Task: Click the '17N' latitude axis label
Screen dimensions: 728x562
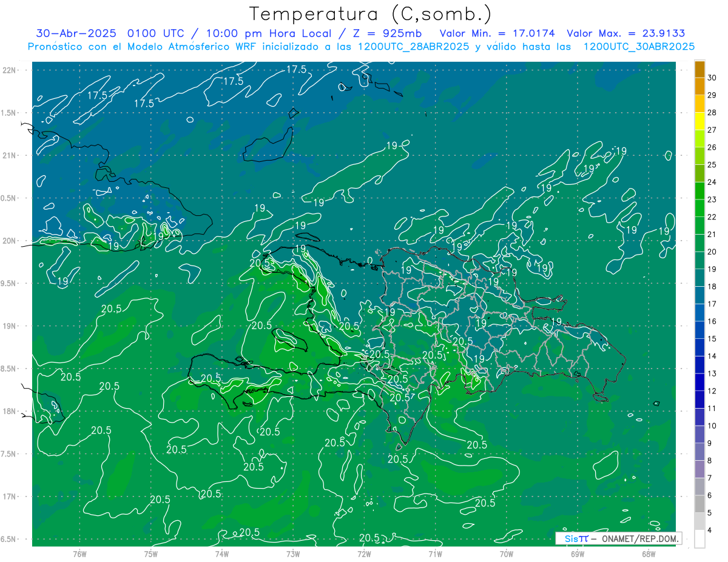Action: 10,497
